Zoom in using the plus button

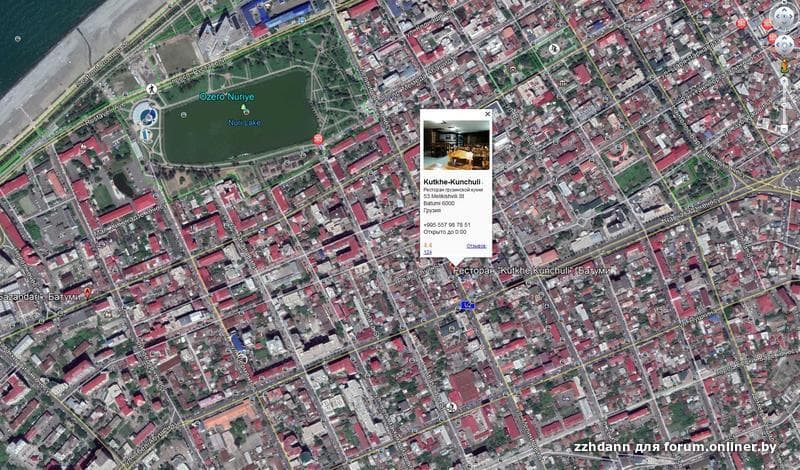click(784, 81)
